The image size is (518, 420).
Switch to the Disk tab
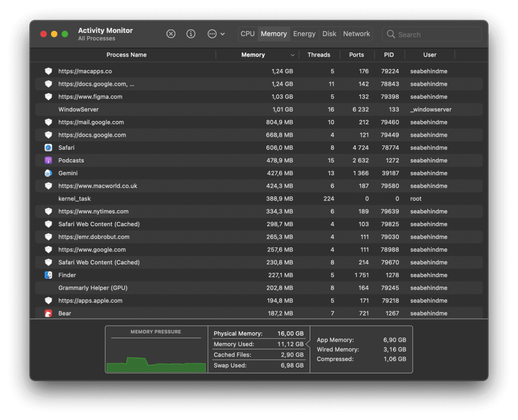coord(329,34)
